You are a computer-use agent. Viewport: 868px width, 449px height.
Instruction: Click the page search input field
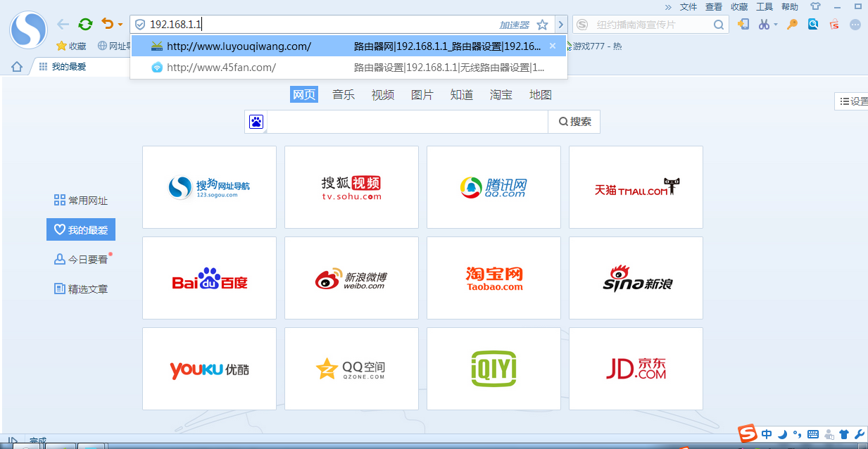click(x=408, y=122)
